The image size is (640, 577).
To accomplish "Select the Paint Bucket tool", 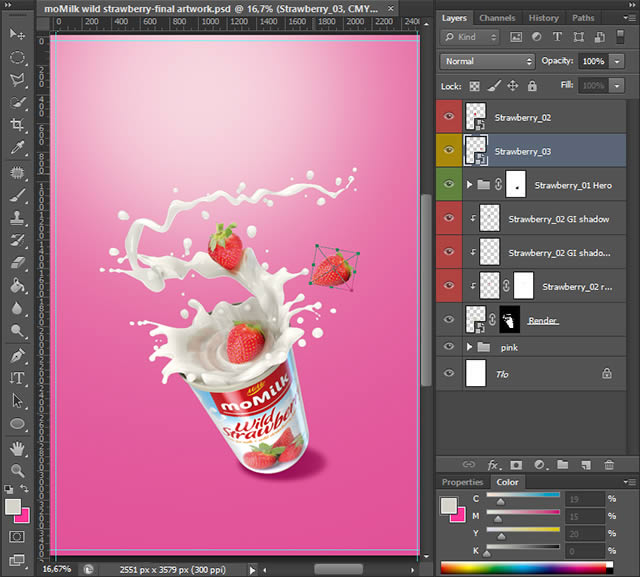I will [x=17, y=286].
